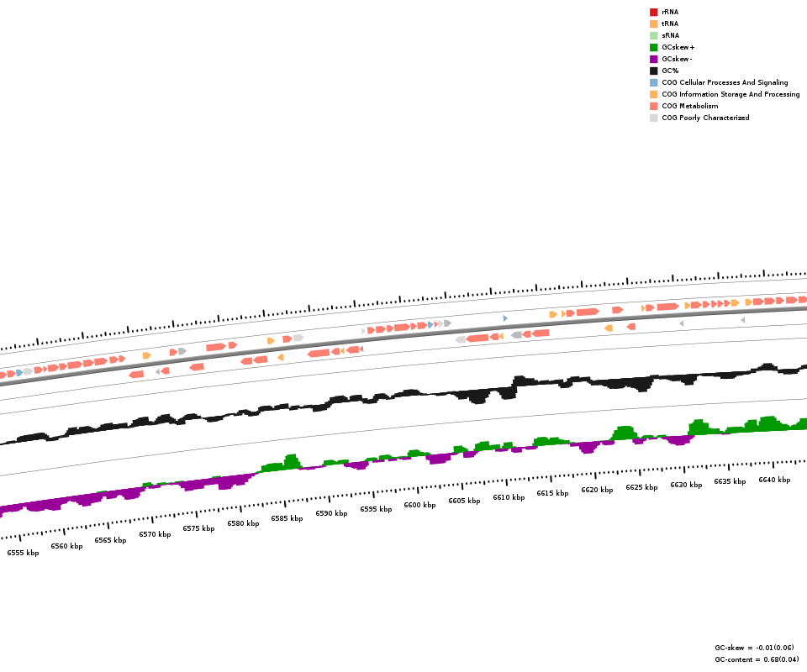Select the light green sRNA legend swatch
This screenshot has width=807, height=672.
click(x=653, y=35)
